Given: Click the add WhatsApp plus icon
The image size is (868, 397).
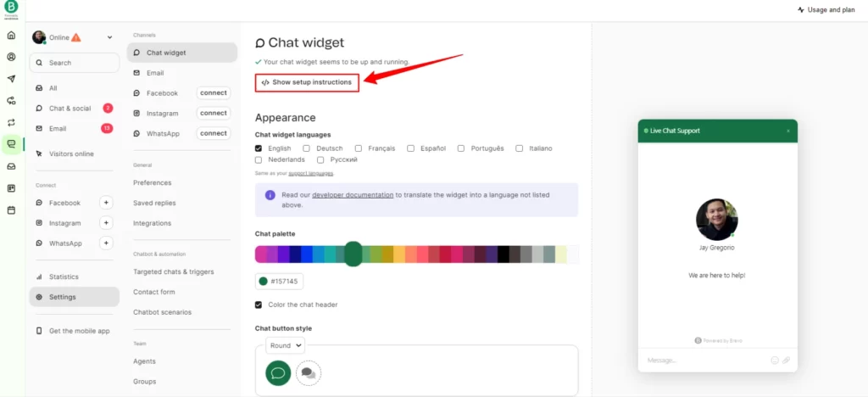Looking at the screenshot, I should (x=106, y=243).
